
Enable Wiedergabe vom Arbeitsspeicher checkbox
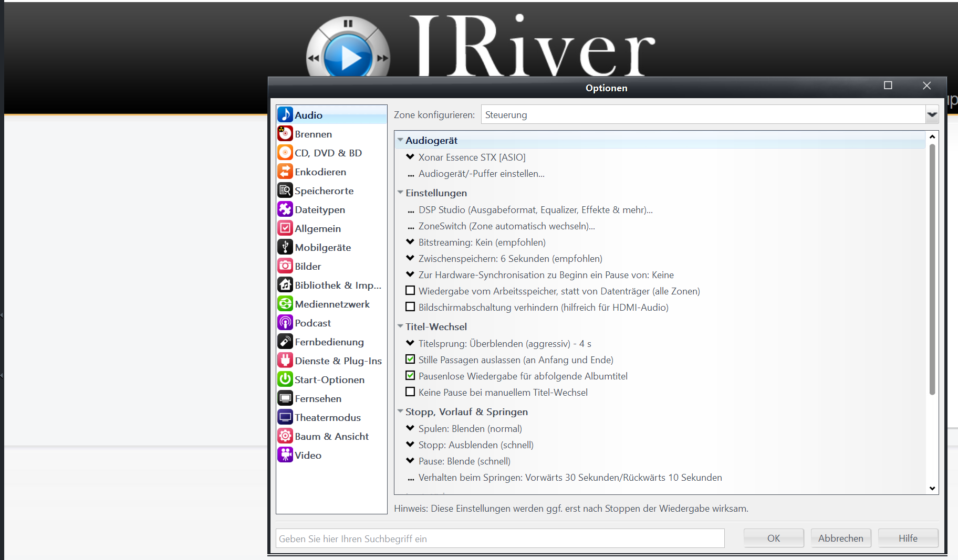[410, 290]
